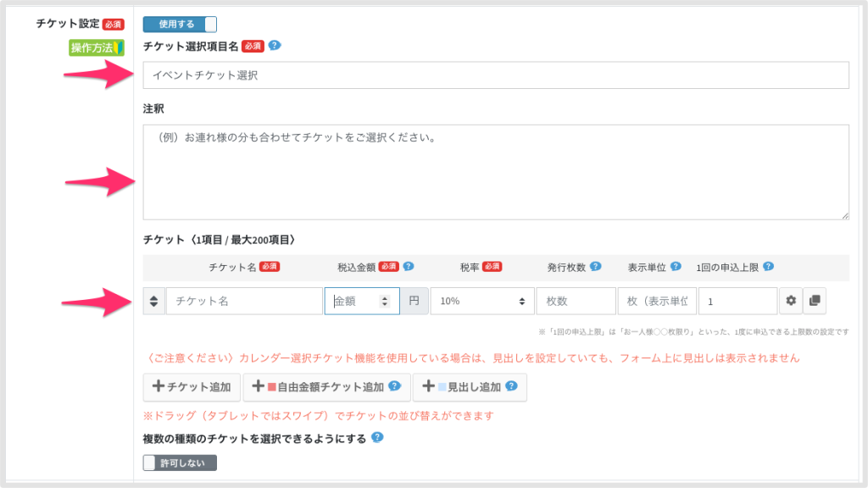Click the 円 currency unit label

click(x=414, y=301)
